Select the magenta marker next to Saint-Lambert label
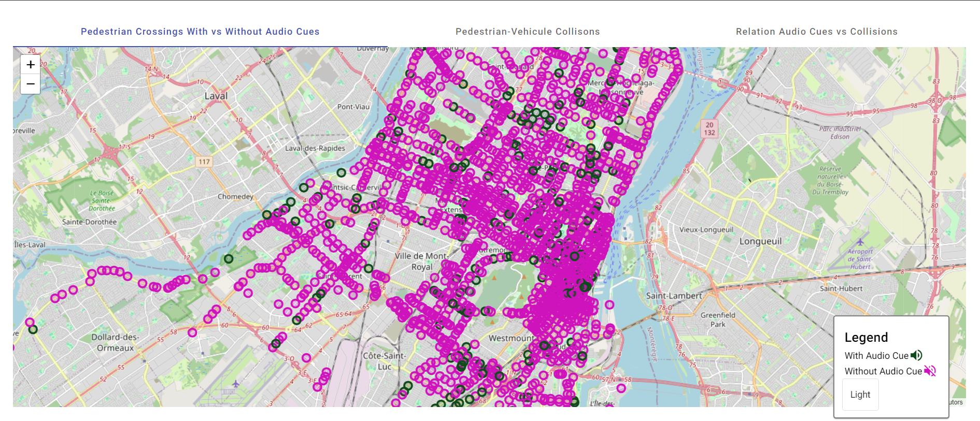This screenshot has height=421, width=980. [609, 305]
